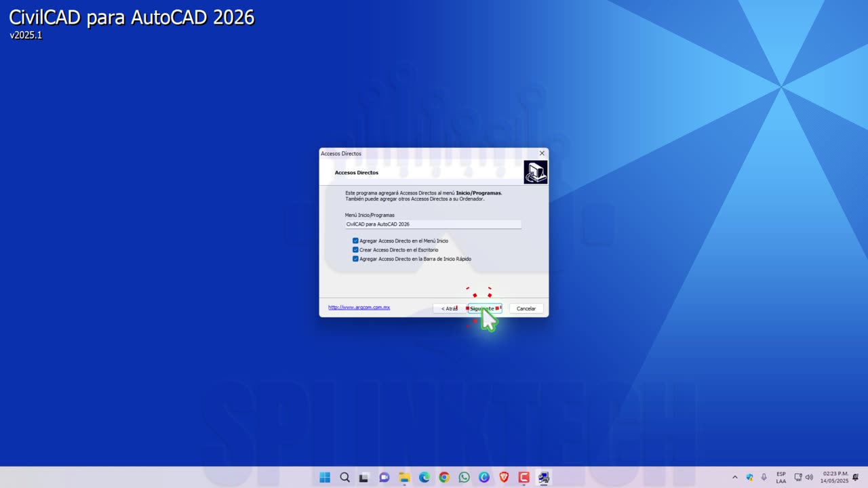This screenshot has width=868, height=488.
Task: Show hidden system tray icons
Action: tap(734, 477)
